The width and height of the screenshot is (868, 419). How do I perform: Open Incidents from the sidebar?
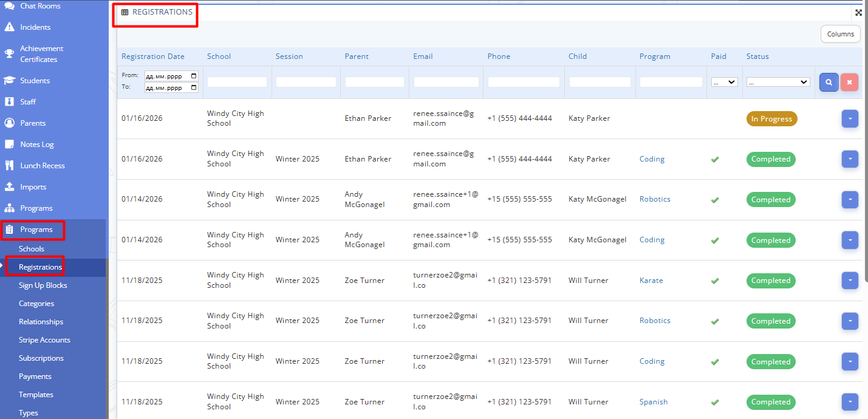(x=35, y=27)
